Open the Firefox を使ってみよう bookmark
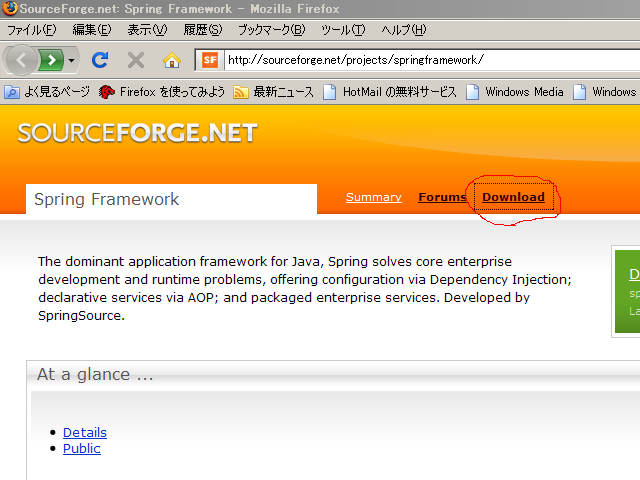This screenshot has width=640, height=480. coord(162,92)
